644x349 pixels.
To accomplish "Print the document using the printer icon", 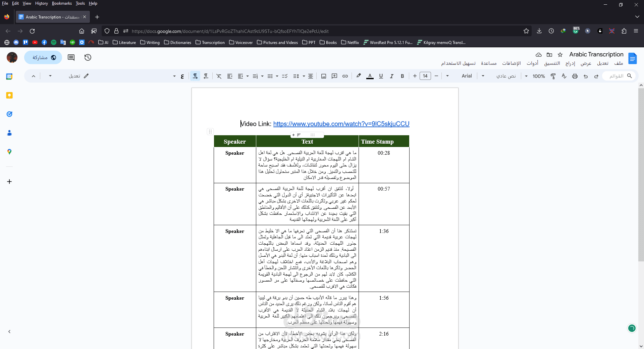I will [x=575, y=76].
